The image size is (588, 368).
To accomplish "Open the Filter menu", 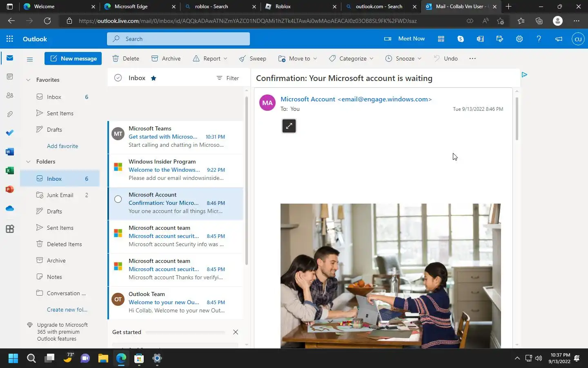I will [x=228, y=78].
